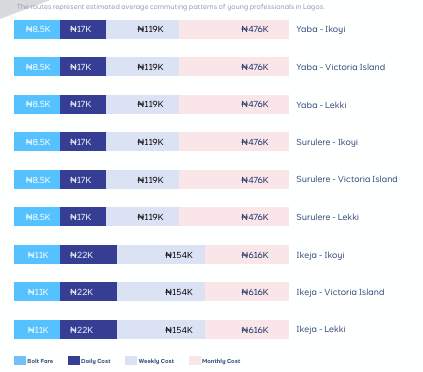This screenshot has height=372, width=423.
Task: Click the ₦17K daily segment for Yaba - Lekki
Action: click(x=83, y=104)
